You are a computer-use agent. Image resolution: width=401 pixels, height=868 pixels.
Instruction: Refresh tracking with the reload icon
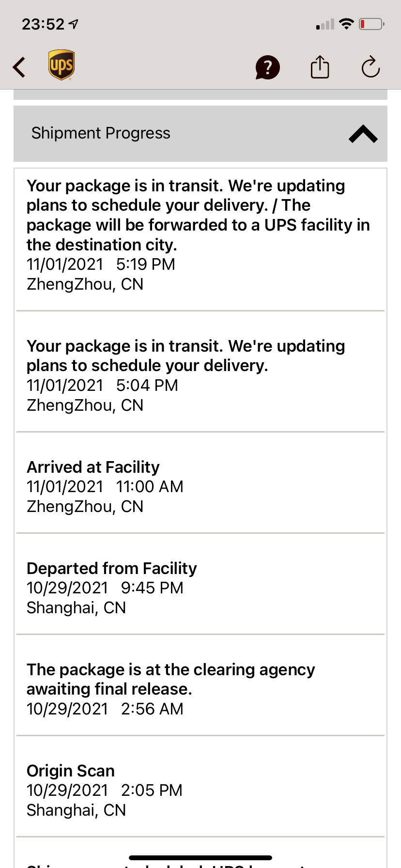click(370, 67)
